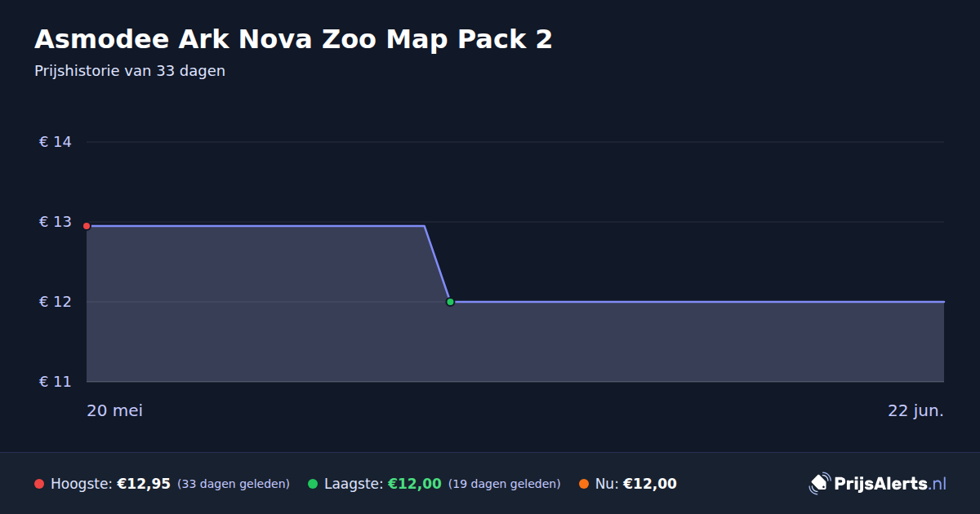Open the PrijsAlerts.nl link
This screenshot has height=514, width=980.
point(890,484)
